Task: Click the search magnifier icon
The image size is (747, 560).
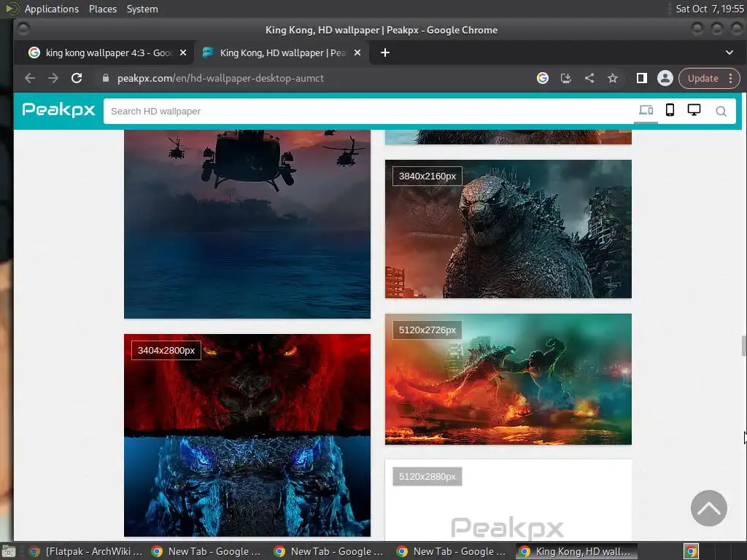Action: 721,112
